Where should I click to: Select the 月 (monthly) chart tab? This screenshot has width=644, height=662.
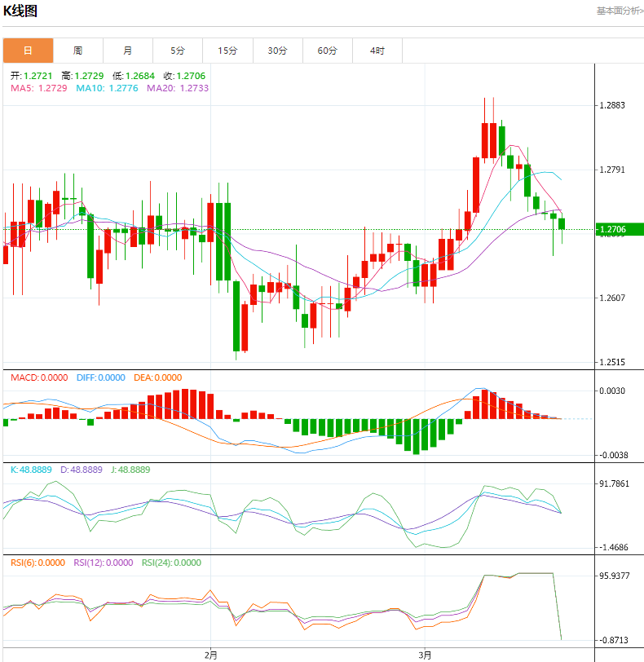pyautogui.click(x=128, y=51)
